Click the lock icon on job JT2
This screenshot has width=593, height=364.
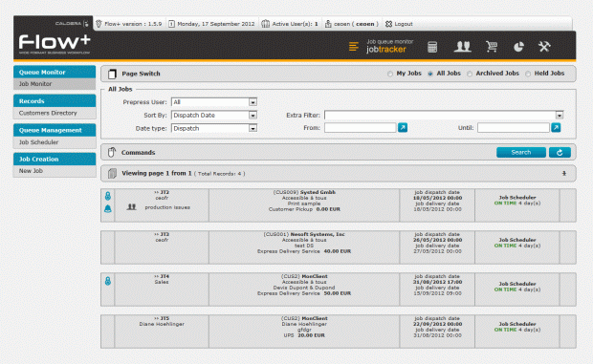coord(108,196)
